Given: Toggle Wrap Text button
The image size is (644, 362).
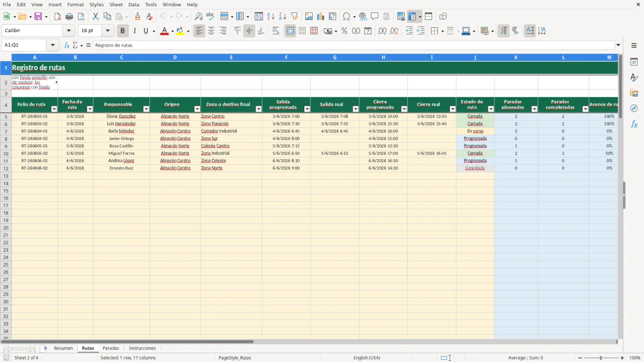Looking at the screenshot, I should (x=276, y=31).
